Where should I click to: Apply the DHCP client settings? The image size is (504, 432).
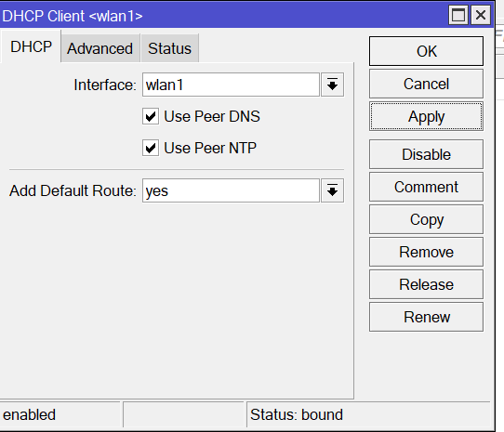(x=426, y=116)
